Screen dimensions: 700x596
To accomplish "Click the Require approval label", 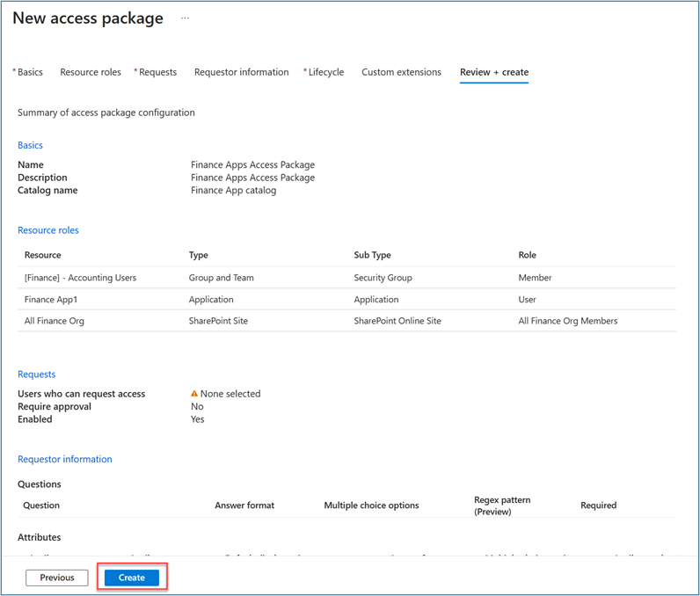I will [x=55, y=406].
